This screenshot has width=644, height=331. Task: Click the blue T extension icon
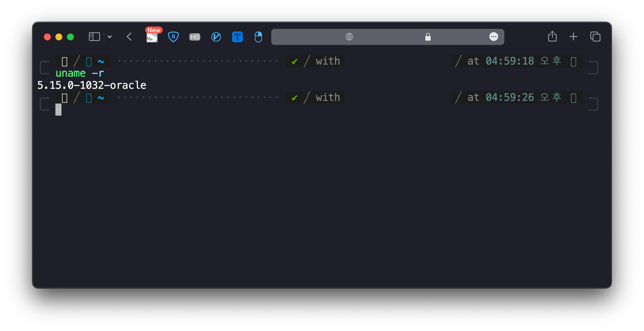coord(237,37)
